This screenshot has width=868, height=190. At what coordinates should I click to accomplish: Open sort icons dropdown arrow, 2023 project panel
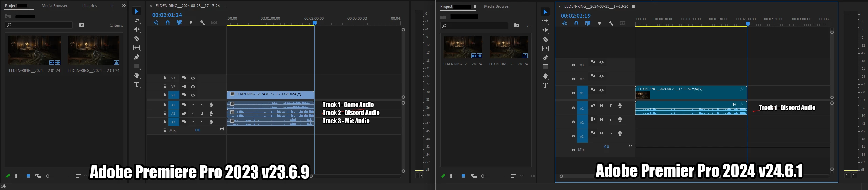click(x=86, y=176)
